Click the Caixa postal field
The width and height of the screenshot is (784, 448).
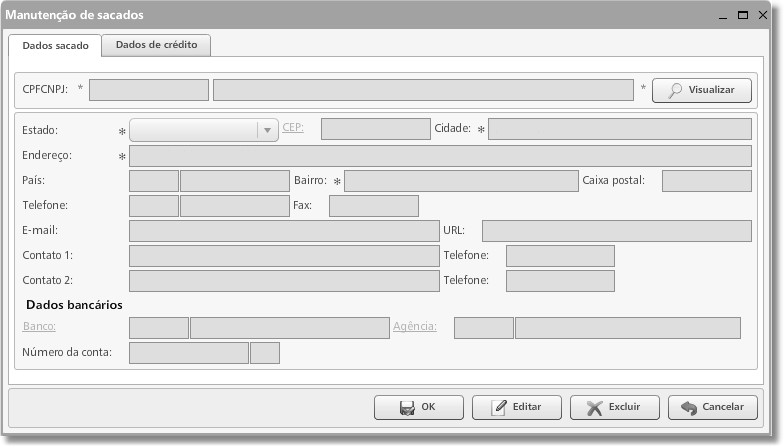coord(706,181)
